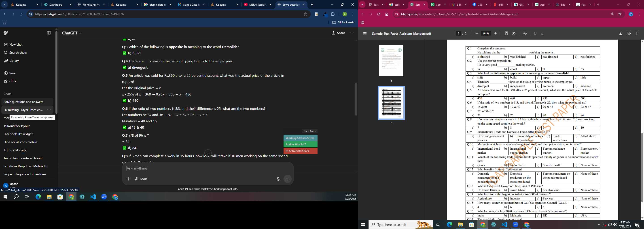Image resolution: width=644 pixels, height=229 pixels.
Task: Open left Chrome three-dot menu
Action: point(353,14)
